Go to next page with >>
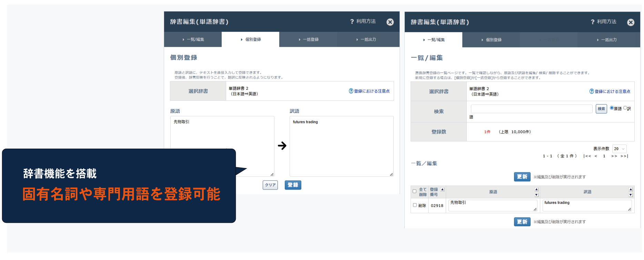Viewport: 644px width, 260px height. click(x=614, y=156)
